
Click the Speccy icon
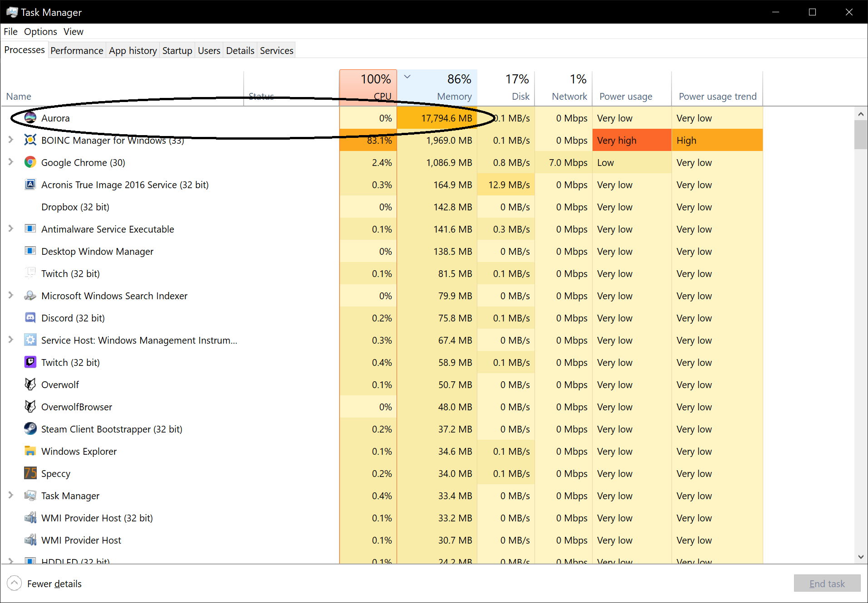pyautogui.click(x=30, y=473)
